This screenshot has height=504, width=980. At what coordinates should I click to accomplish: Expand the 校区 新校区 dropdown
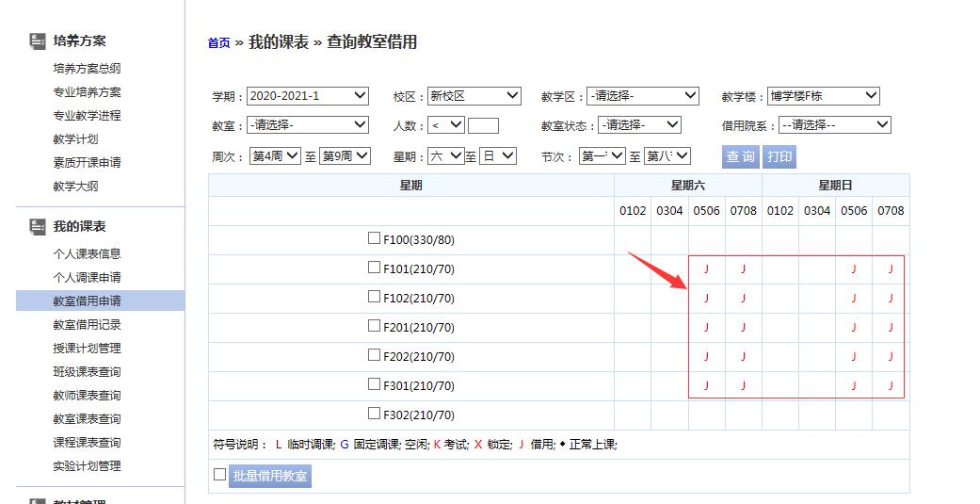pos(474,96)
